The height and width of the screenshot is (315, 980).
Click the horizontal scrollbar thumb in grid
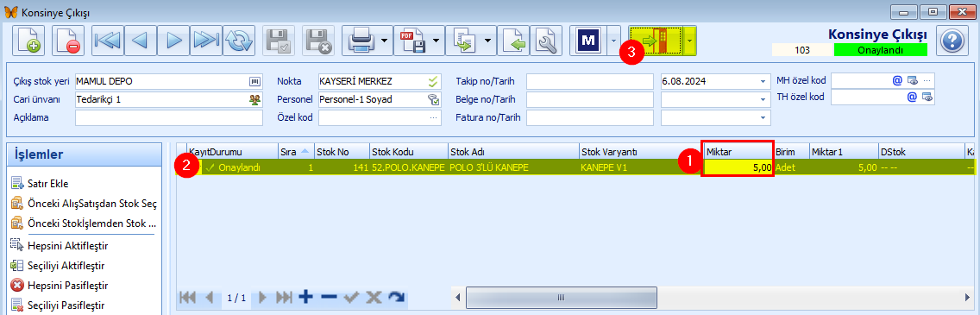(562, 296)
